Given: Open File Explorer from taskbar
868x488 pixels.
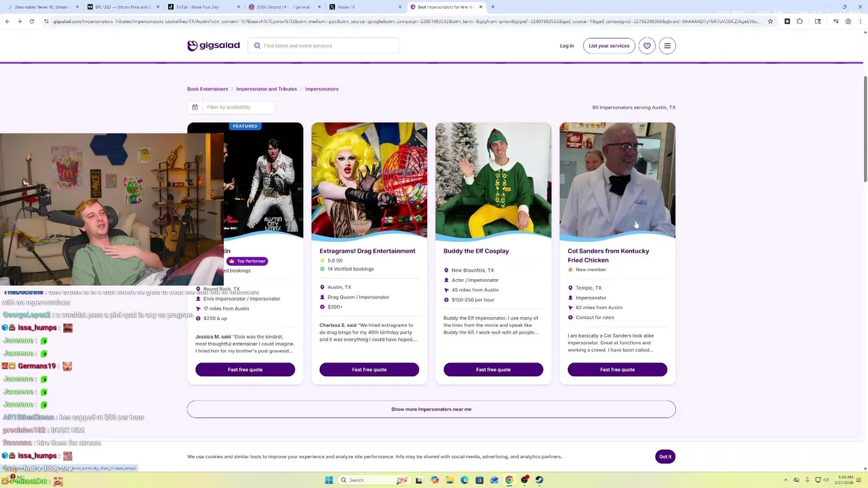Looking at the screenshot, I should (449, 480).
